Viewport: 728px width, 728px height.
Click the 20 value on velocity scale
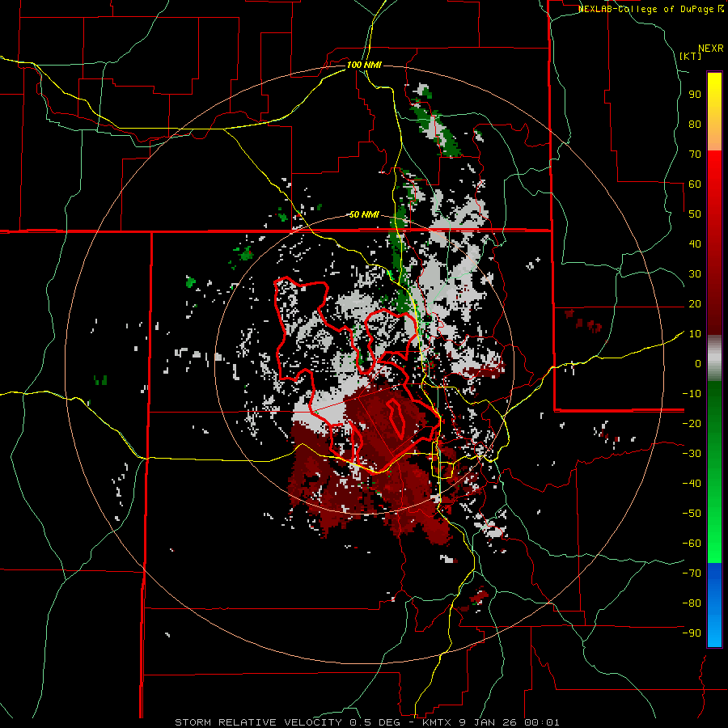[x=695, y=303]
